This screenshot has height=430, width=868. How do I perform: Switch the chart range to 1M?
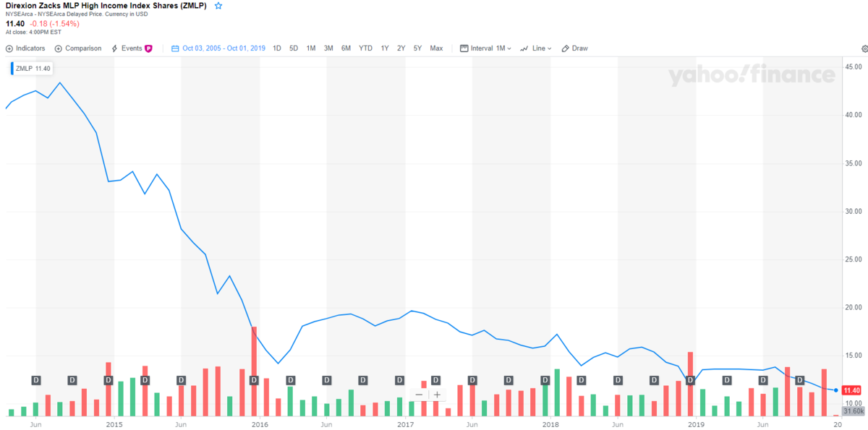[x=311, y=48]
